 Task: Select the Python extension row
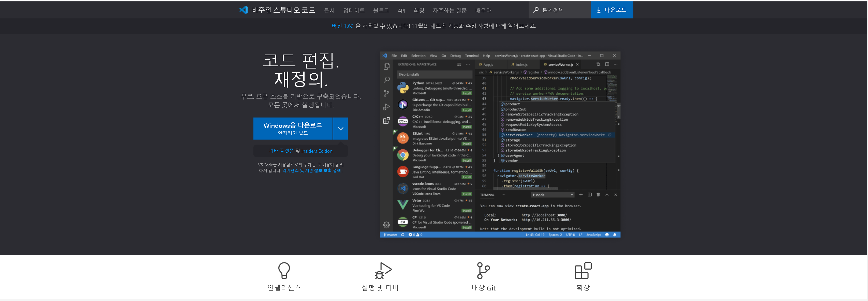click(433, 88)
